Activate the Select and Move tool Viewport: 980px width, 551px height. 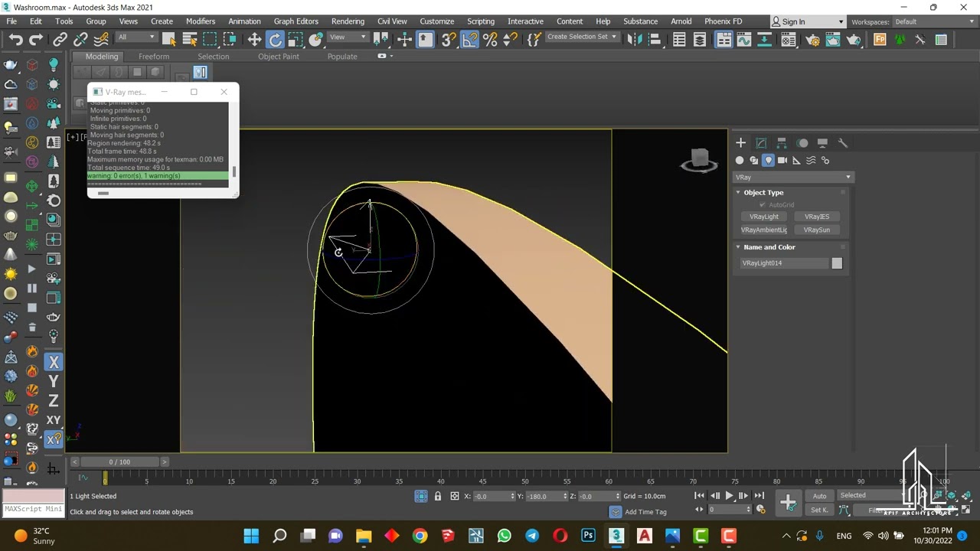[x=255, y=40]
